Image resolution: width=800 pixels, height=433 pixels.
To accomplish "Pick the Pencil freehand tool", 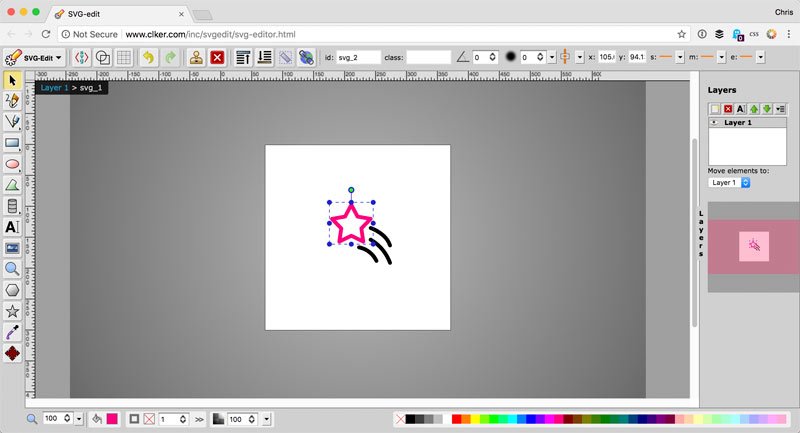I will (x=12, y=100).
